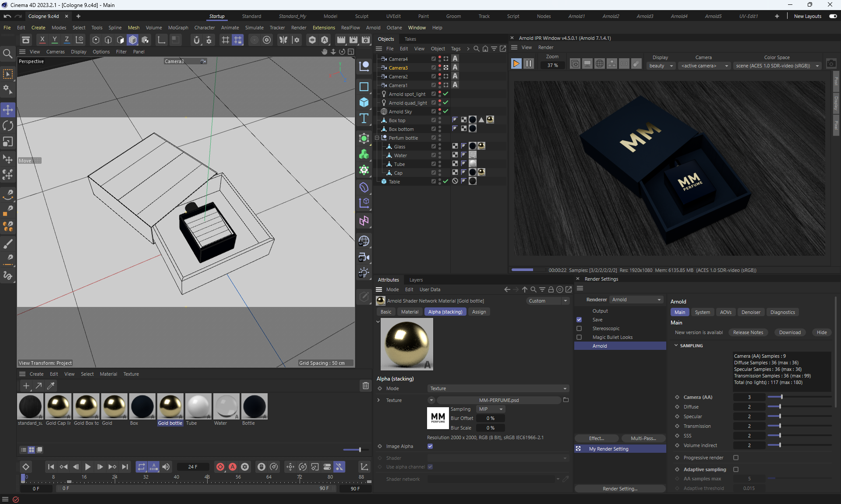Open the Display beauty dropdown
Screen dimensions: 841x504
(661, 66)
